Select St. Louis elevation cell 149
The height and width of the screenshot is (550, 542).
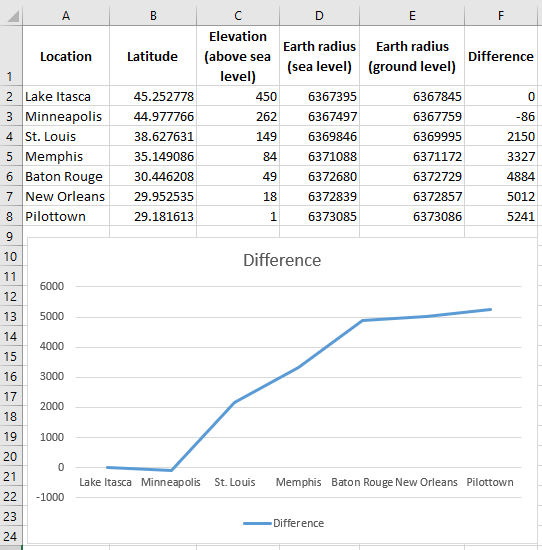click(x=238, y=136)
